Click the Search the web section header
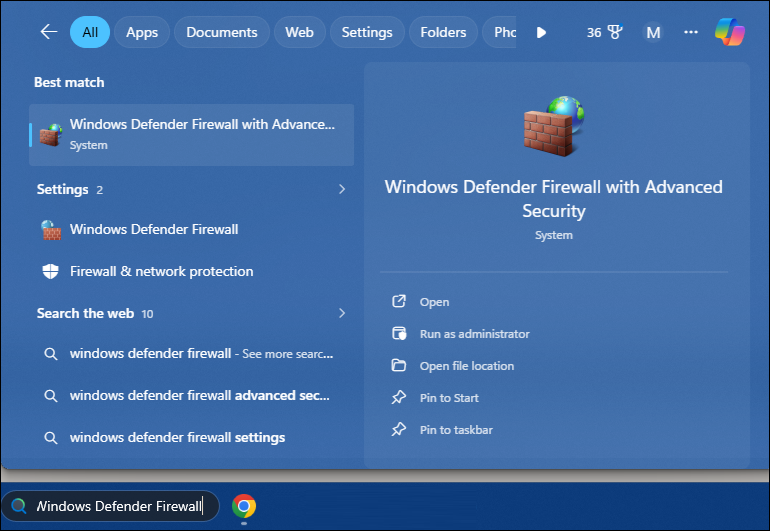This screenshot has width=770, height=531. click(85, 313)
